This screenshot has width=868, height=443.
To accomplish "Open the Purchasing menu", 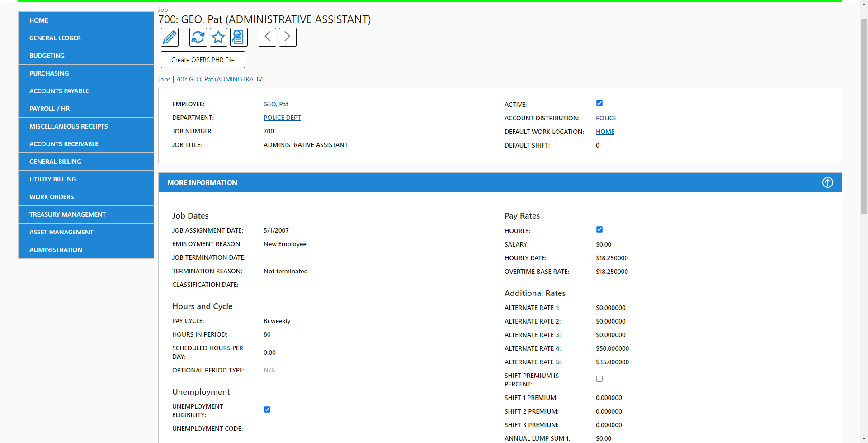I will pyautogui.click(x=86, y=73).
